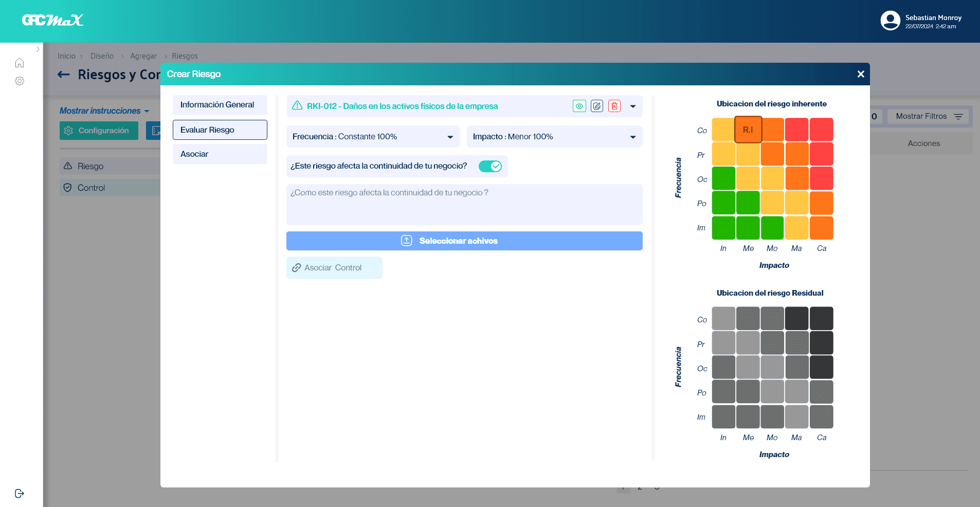This screenshot has height=507, width=980.
Task: Click the logout icon at bottom left
Action: pos(20,493)
